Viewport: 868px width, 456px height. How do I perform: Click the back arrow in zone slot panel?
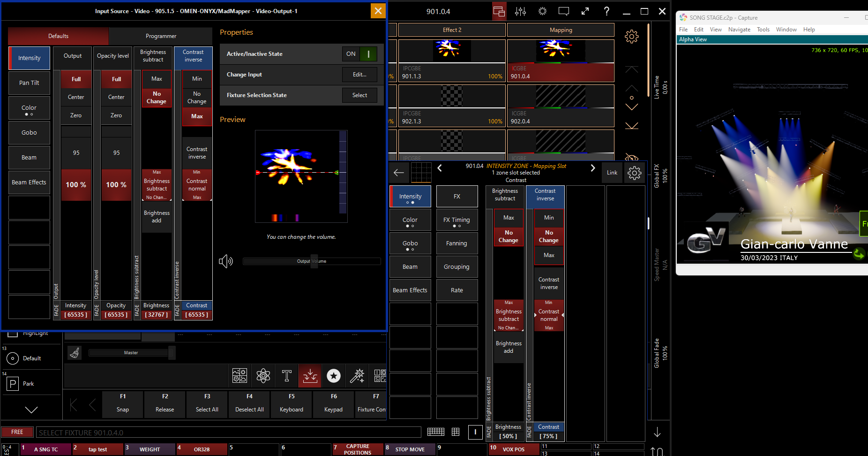399,173
